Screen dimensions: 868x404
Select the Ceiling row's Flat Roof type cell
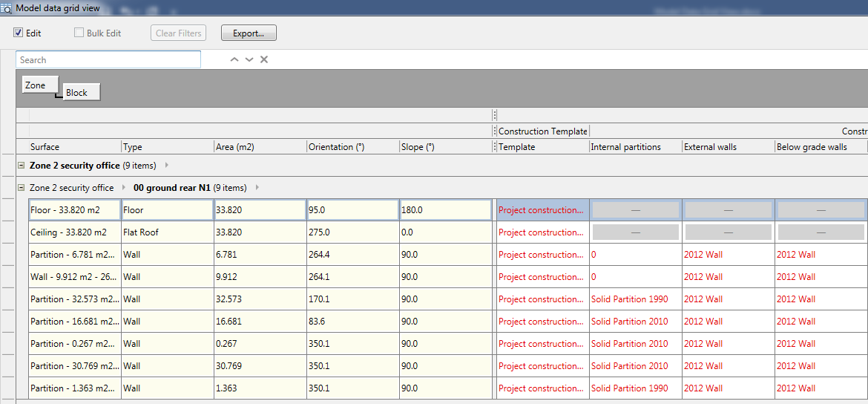(167, 232)
